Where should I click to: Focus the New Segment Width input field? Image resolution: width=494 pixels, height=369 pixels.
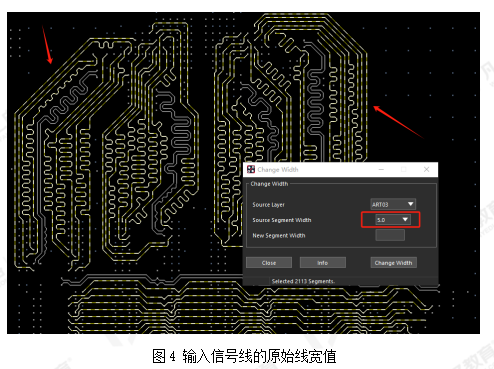[390, 235]
